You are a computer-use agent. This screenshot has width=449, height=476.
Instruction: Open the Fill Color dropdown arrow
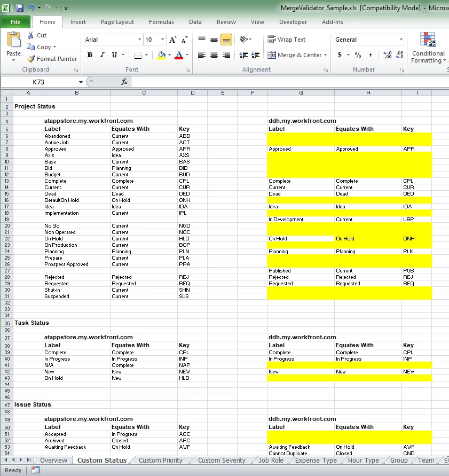pyautogui.click(x=169, y=55)
